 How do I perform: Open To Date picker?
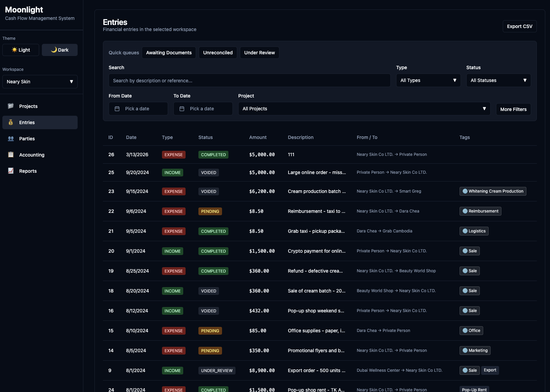point(203,109)
